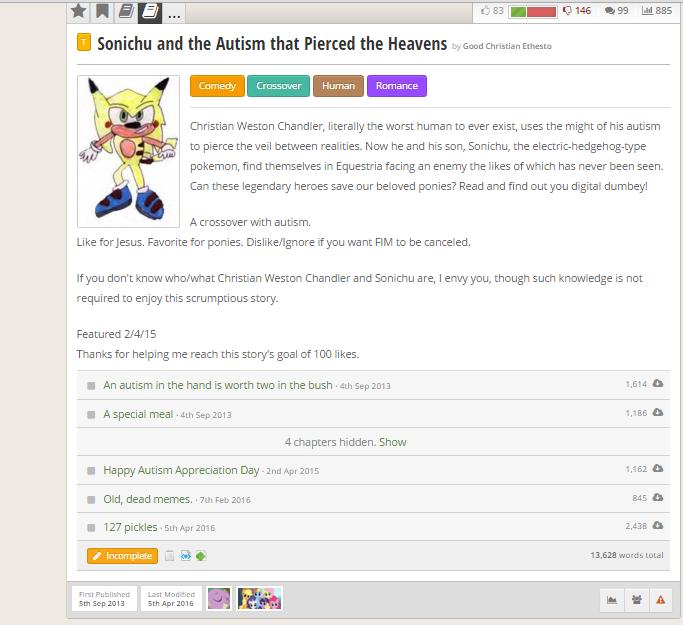Screen dimensions: 683x625
Task: Click the bookmark read-later icon
Action: point(102,11)
